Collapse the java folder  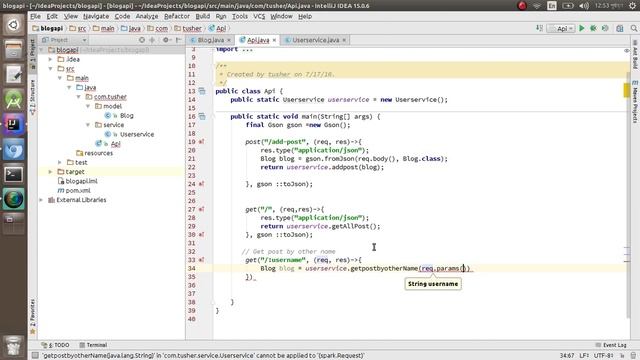(69, 87)
